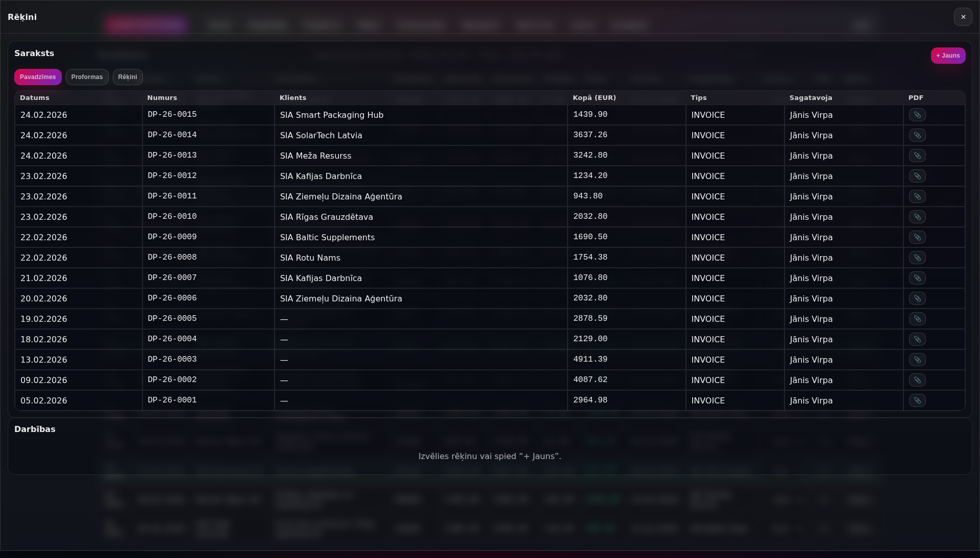The image size is (980, 558).
Task: Open PDF attachment for DP-26-0003
Action: [917, 360]
